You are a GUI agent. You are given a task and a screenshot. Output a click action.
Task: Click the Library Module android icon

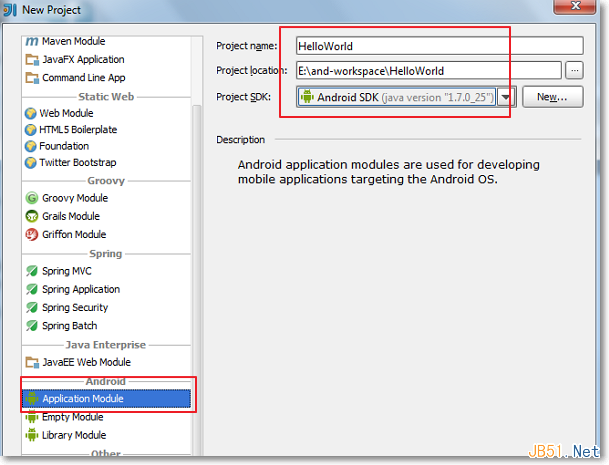[x=32, y=435]
